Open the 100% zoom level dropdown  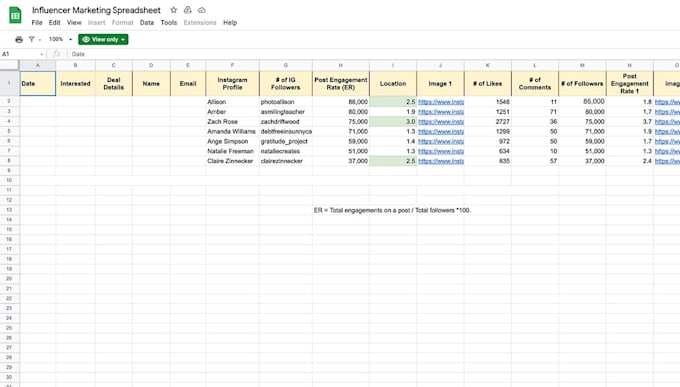60,39
